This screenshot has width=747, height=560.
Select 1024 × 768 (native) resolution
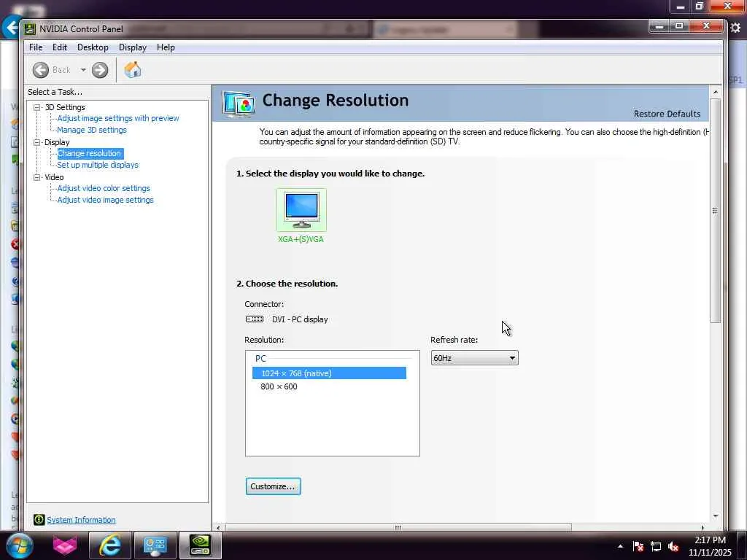coord(329,373)
